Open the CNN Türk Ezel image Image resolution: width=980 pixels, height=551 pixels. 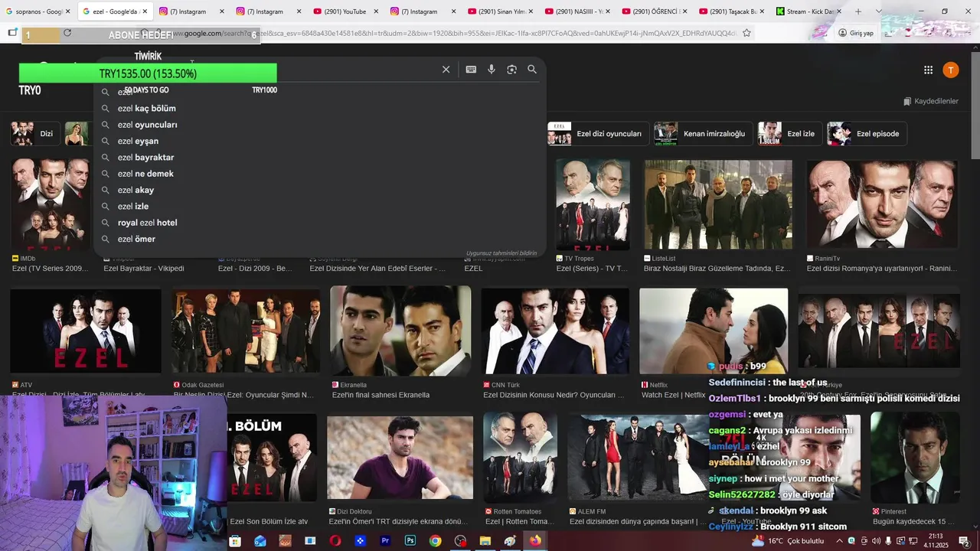tap(555, 331)
